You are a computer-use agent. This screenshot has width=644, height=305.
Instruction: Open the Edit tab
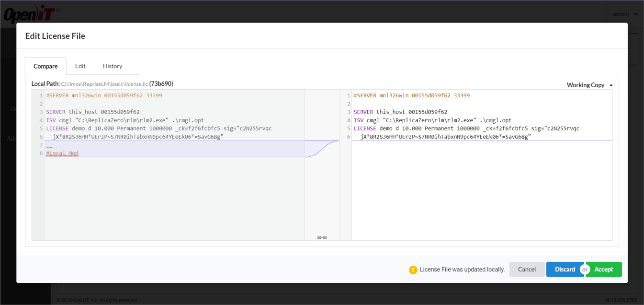point(80,66)
